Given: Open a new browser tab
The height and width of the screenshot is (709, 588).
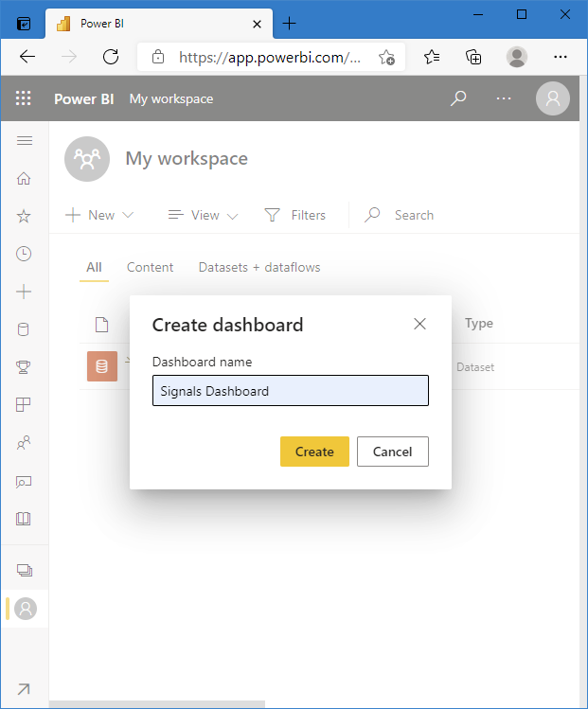Looking at the screenshot, I should [x=289, y=24].
